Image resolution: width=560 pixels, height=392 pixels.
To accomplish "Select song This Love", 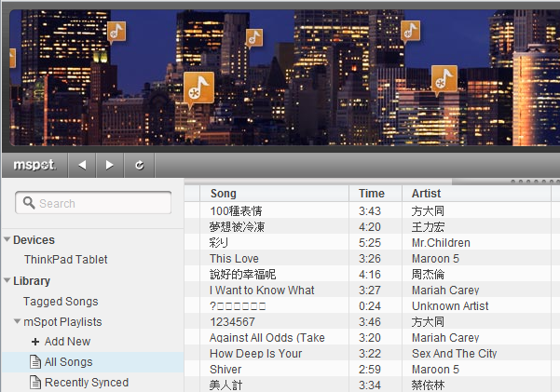I will (234, 259).
